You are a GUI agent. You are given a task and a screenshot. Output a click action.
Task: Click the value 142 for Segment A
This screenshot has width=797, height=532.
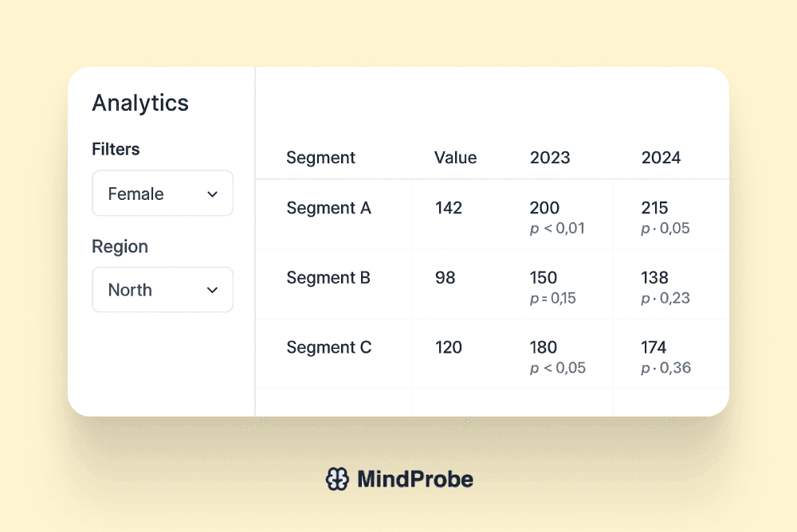[448, 208]
